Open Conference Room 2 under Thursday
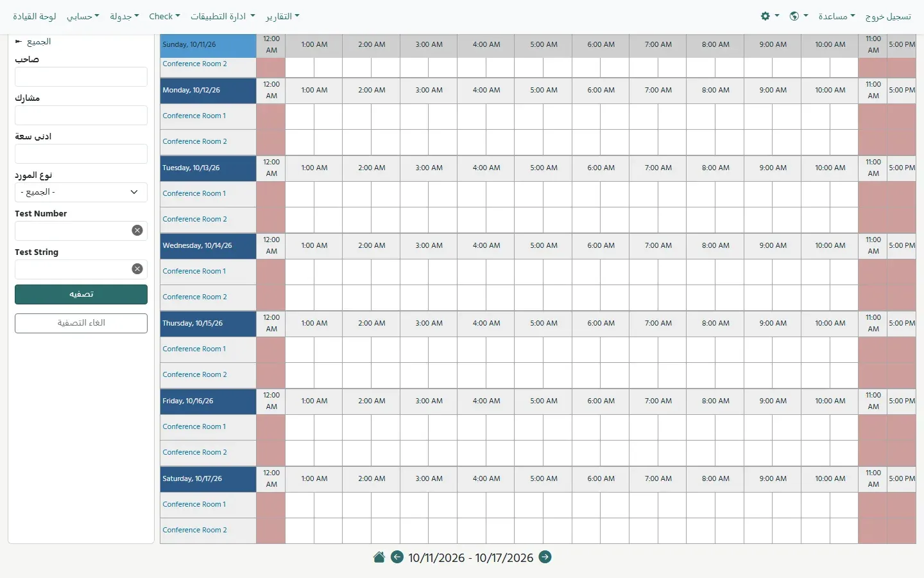The width and height of the screenshot is (924, 578). coord(194,374)
